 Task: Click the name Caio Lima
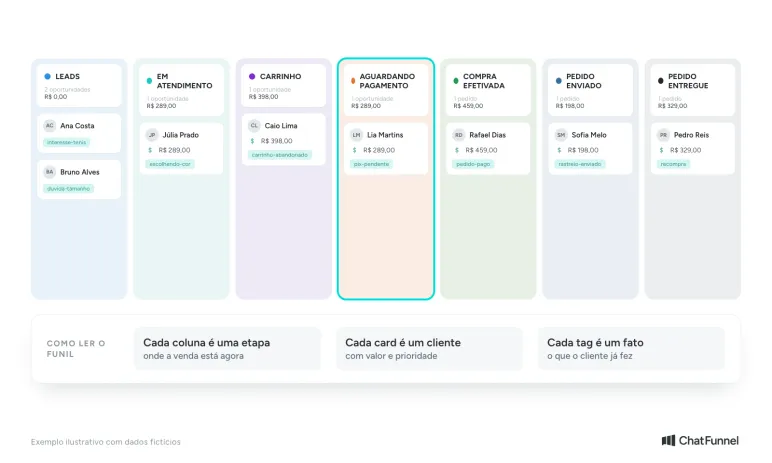[281, 126]
